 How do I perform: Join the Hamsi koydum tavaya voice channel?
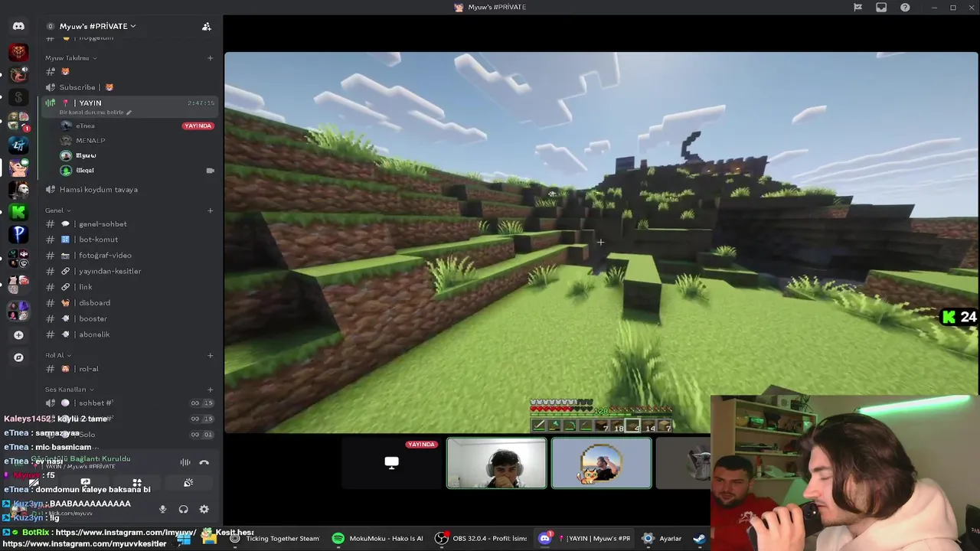coord(129,189)
